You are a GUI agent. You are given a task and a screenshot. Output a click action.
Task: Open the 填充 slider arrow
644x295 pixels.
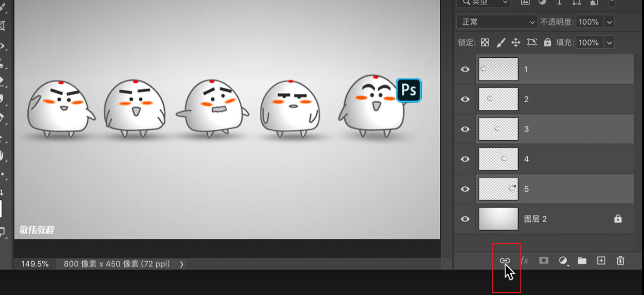609,42
